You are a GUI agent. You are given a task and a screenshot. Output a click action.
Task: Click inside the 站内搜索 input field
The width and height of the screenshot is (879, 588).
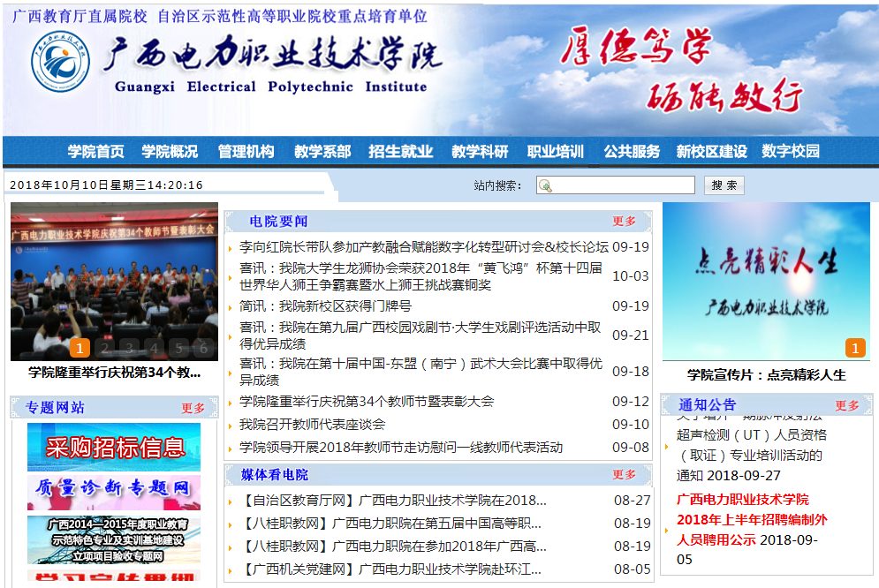616,185
